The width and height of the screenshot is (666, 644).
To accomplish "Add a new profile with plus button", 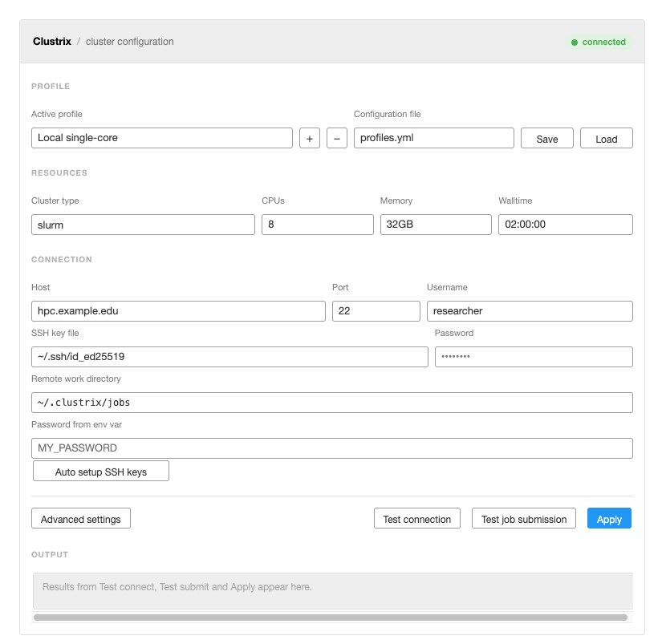I will (309, 139).
